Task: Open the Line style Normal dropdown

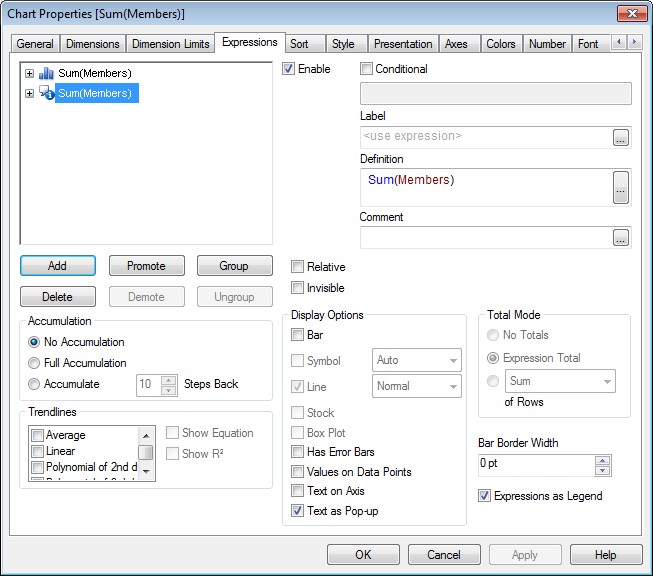Action: click(416, 386)
